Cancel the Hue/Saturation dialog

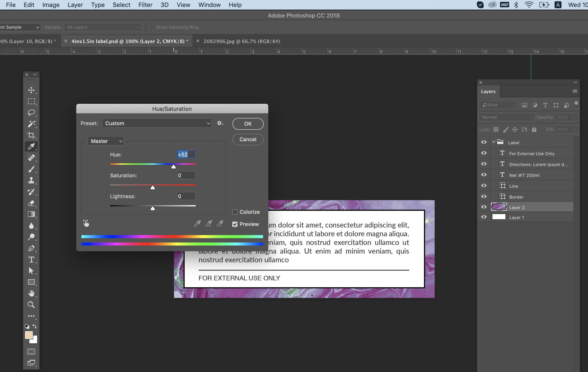click(x=248, y=139)
